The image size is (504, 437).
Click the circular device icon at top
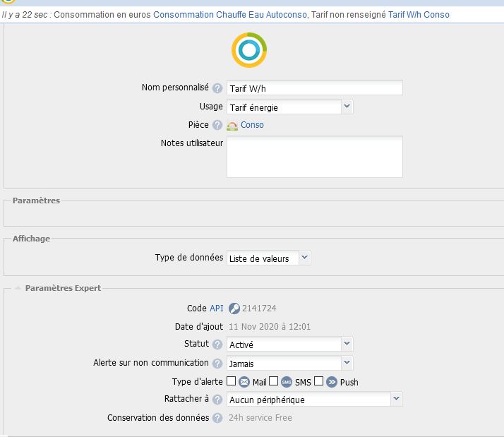(249, 49)
